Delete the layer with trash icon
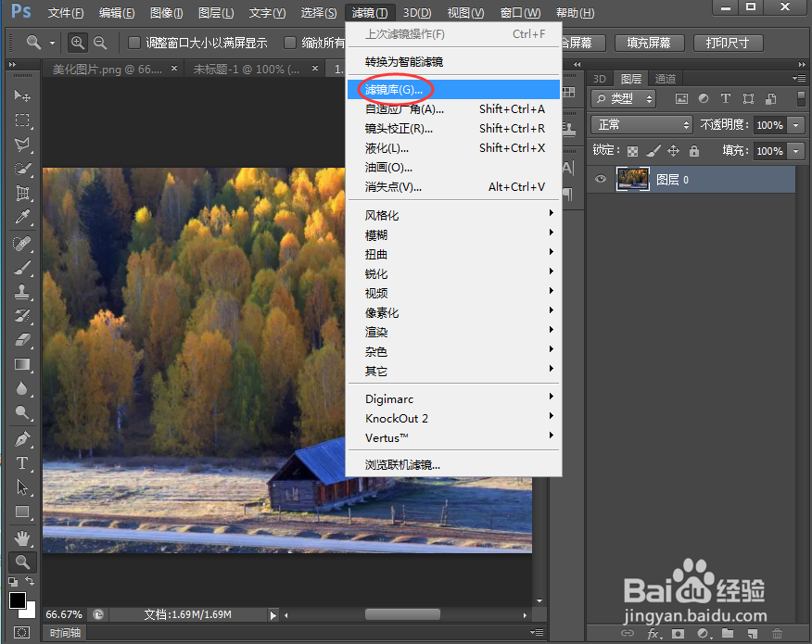This screenshot has width=812, height=644. [777, 633]
